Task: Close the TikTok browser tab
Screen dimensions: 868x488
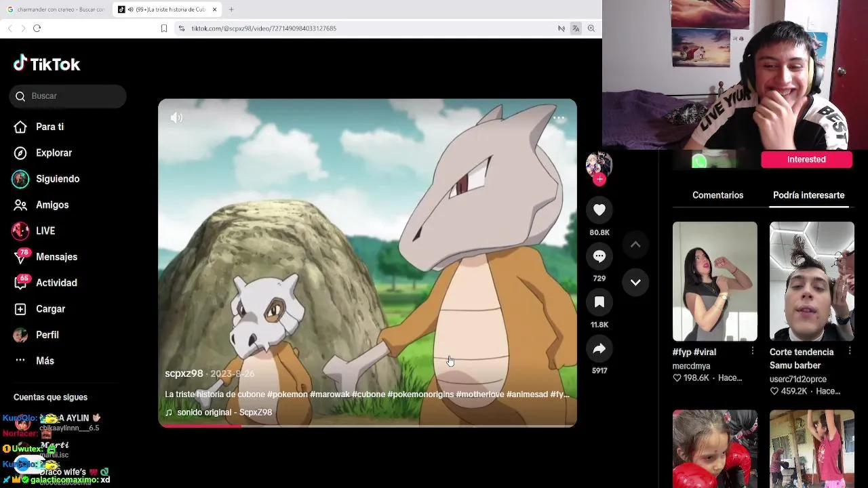Action: point(215,9)
